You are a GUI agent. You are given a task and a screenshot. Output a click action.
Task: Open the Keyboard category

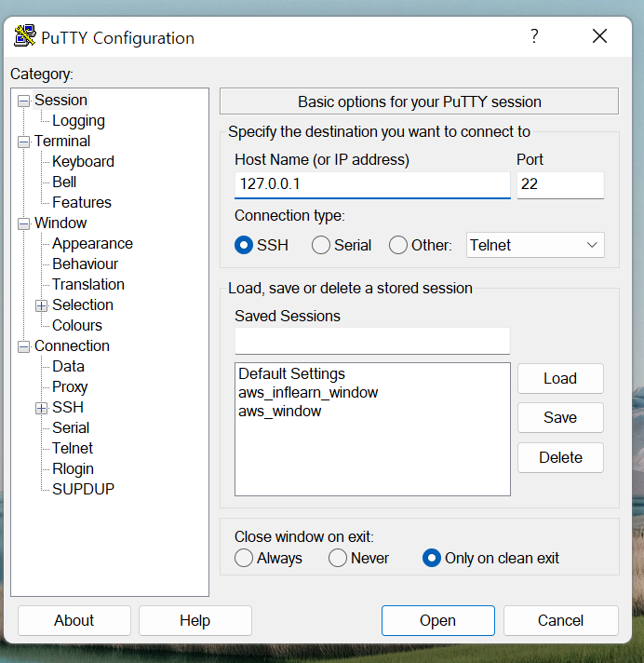[x=83, y=161]
